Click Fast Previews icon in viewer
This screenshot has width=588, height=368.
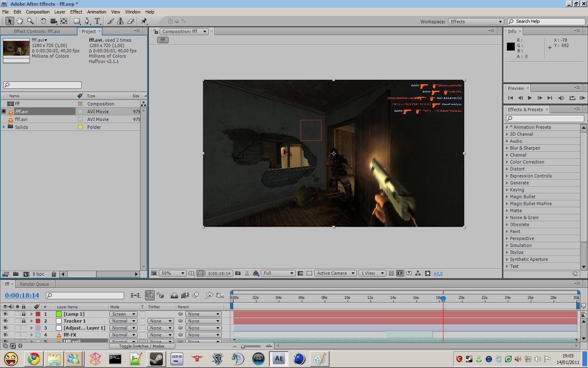click(x=400, y=273)
